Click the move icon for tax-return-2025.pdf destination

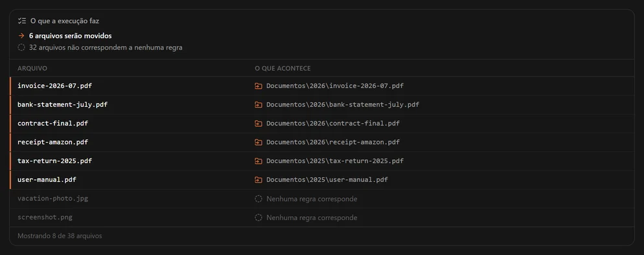click(259, 161)
